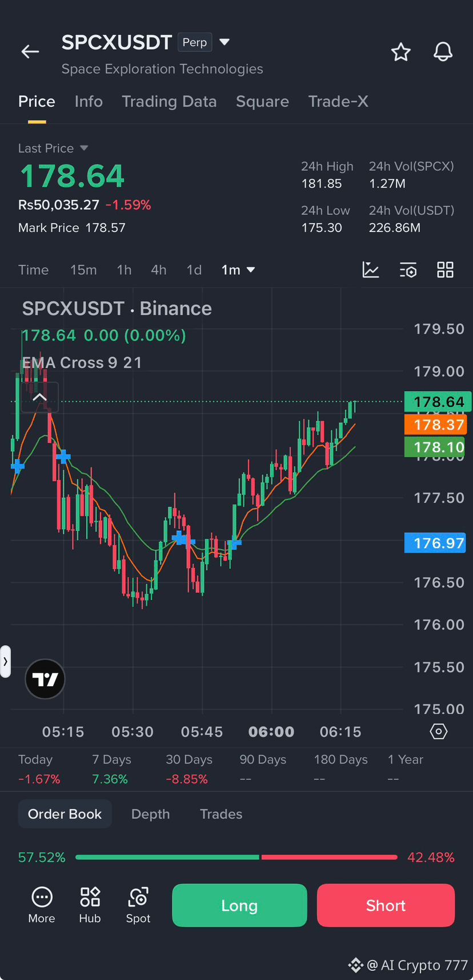Screen dimensions: 473x980
Task: Open the Trading Data tab
Action: [169, 102]
